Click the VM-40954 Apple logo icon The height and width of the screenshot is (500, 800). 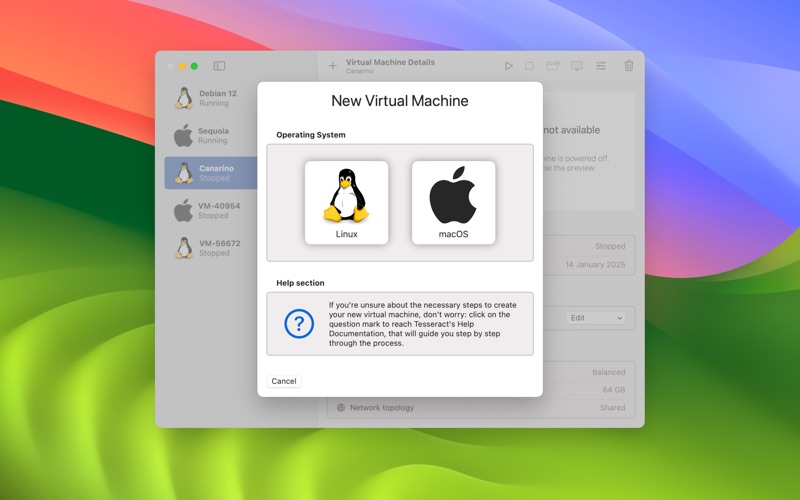[x=183, y=210]
